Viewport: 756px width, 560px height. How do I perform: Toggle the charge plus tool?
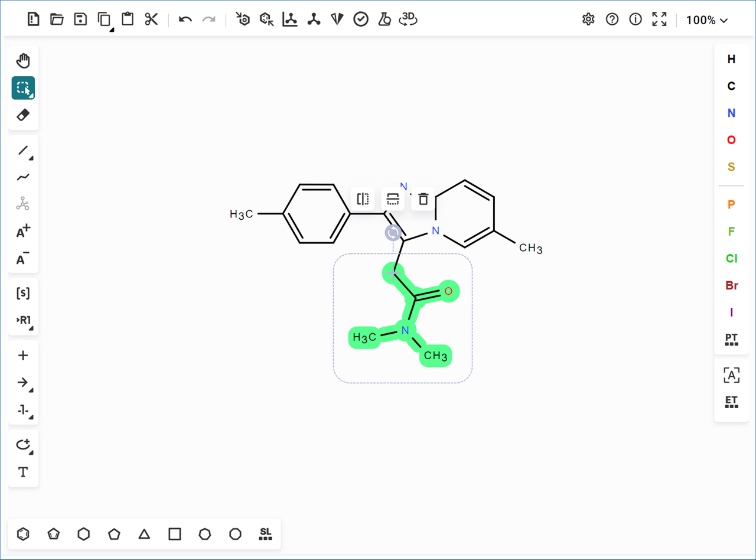pos(23,232)
